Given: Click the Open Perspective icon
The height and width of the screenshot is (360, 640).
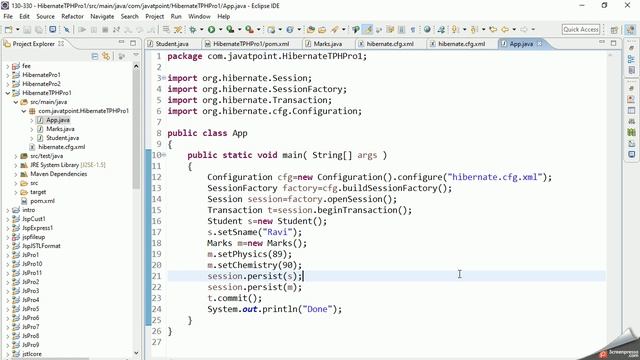Looking at the screenshot, I should [x=614, y=29].
